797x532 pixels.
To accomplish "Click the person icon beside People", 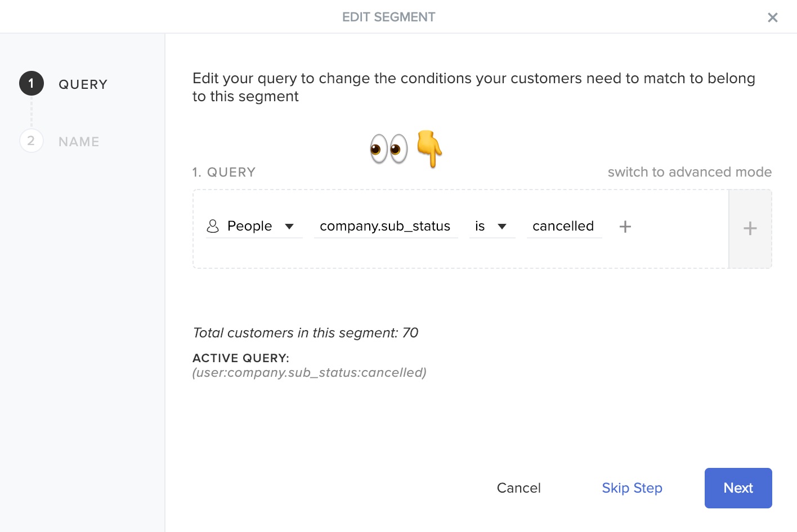I will tap(213, 226).
